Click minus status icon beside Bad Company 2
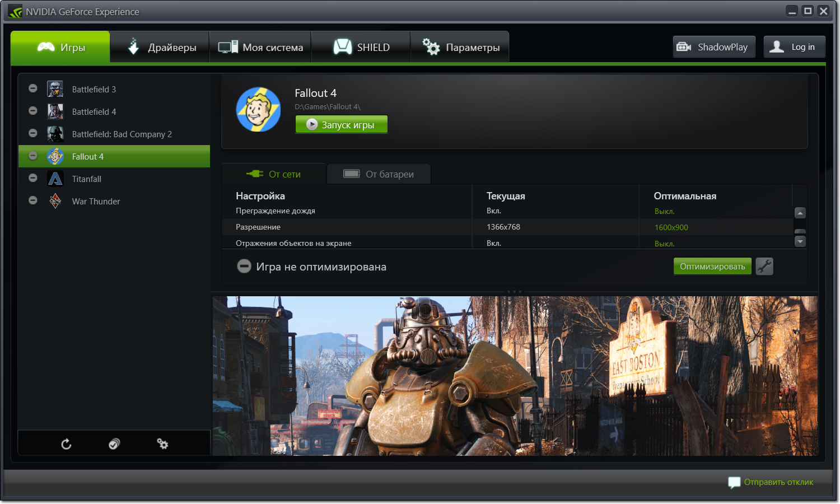 (x=33, y=133)
